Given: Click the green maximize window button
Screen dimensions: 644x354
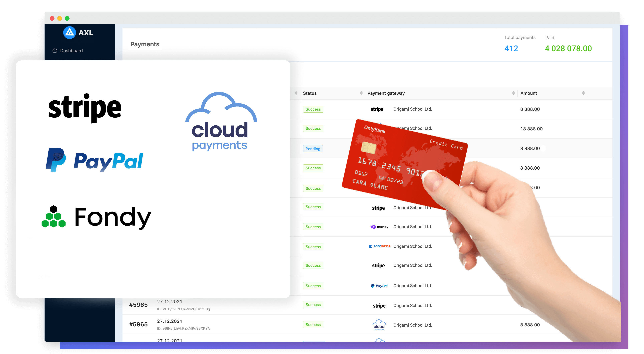Looking at the screenshot, I should click(67, 18).
